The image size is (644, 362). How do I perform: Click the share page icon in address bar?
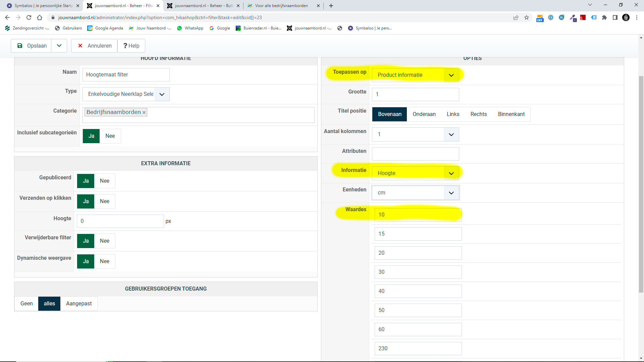[516, 17]
